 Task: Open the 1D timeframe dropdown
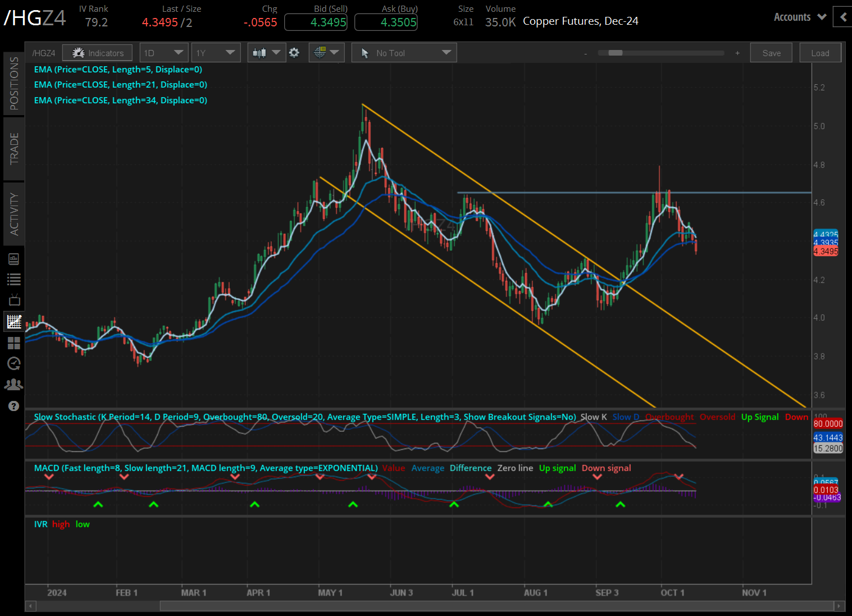[x=163, y=52]
